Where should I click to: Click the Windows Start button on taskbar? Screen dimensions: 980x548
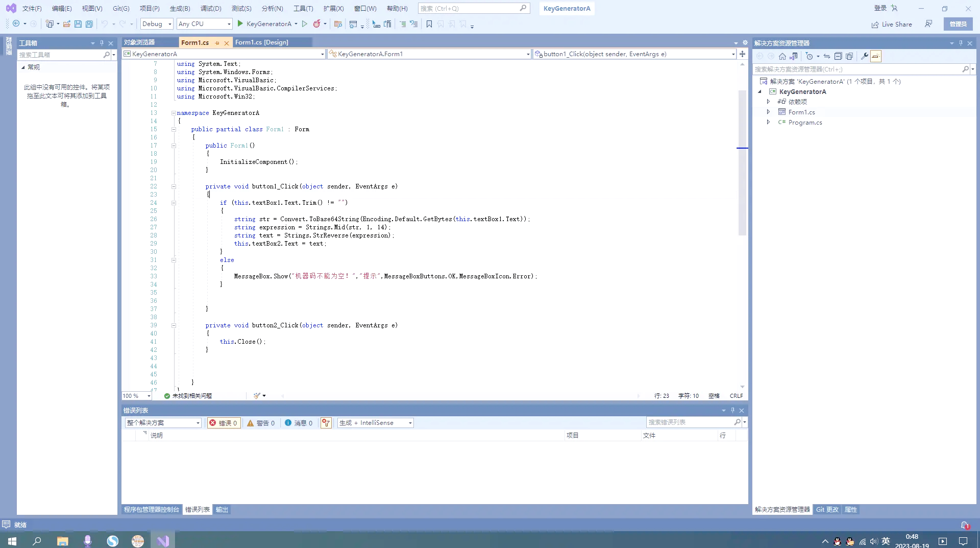tap(12, 541)
